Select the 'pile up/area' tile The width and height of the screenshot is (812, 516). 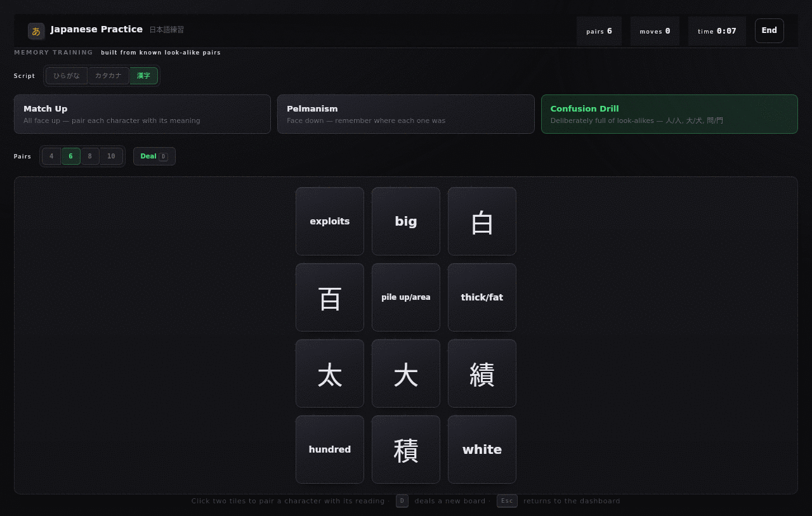[x=406, y=297]
